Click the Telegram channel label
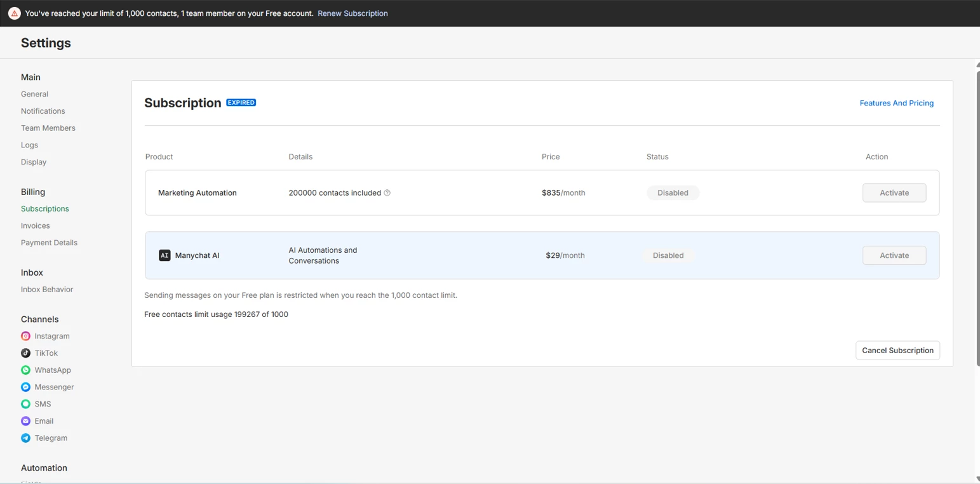The image size is (980, 484). click(51, 438)
